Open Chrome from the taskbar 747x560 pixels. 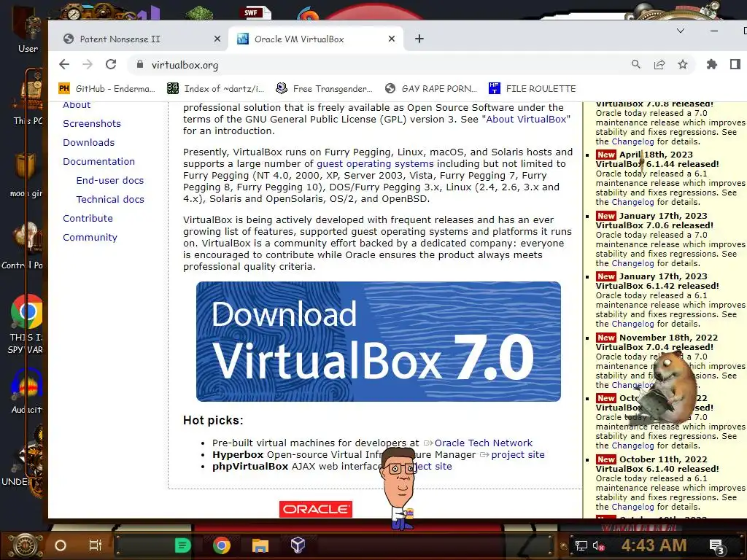(x=221, y=545)
